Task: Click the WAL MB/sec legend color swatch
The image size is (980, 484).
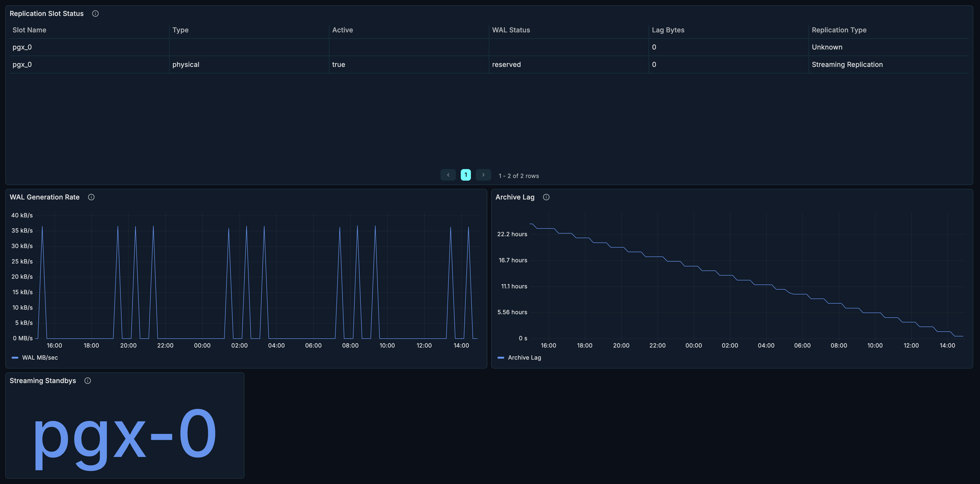Action: (x=15, y=357)
